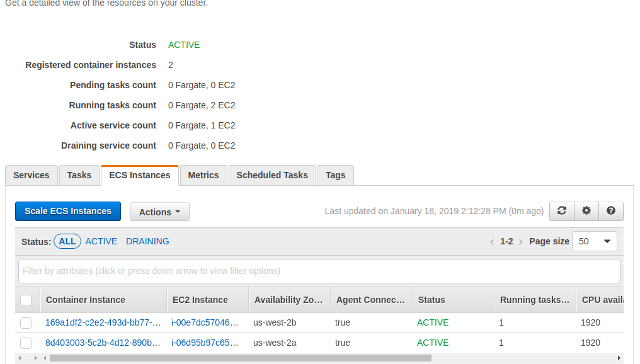Switch to the Tasks tab
Image resolution: width=640 pixels, height=364 pixels.
click(x=79, y=176)
